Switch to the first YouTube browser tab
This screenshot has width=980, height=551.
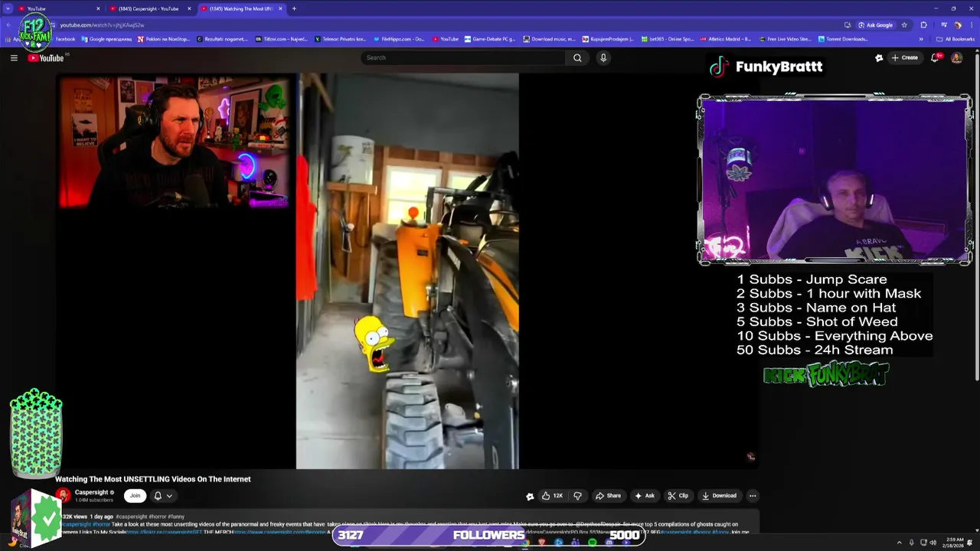57,8
